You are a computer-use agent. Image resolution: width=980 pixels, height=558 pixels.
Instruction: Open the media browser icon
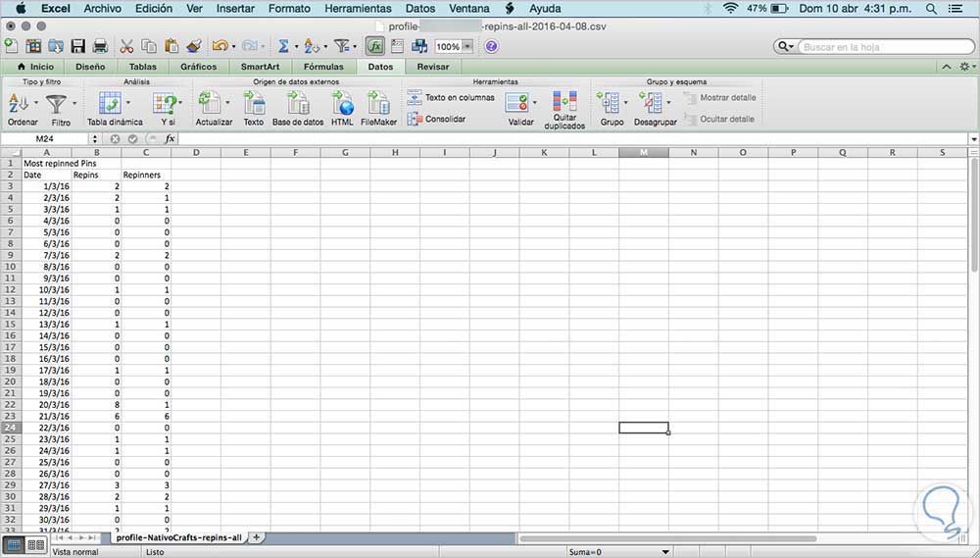(x=419, y=46)
